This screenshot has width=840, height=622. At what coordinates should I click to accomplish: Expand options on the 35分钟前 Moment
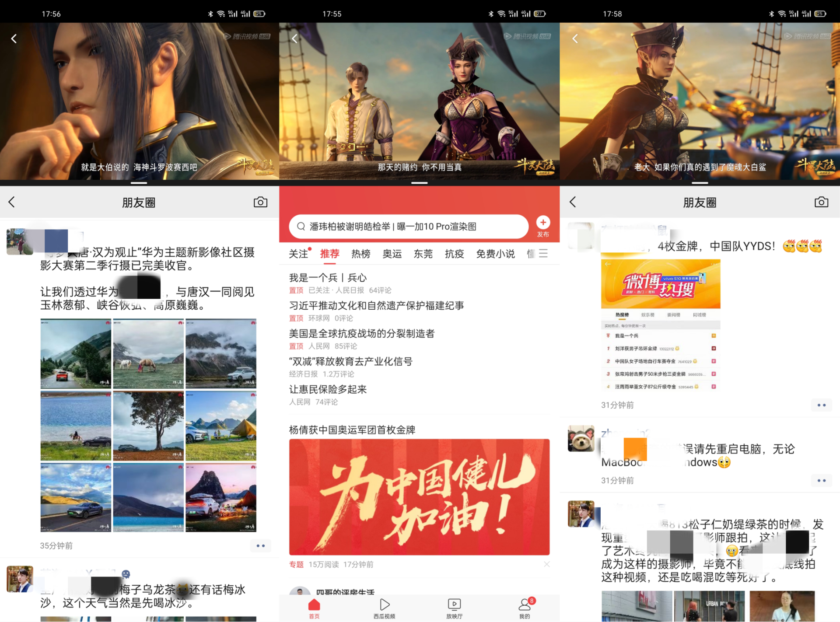tap(260, 545)
